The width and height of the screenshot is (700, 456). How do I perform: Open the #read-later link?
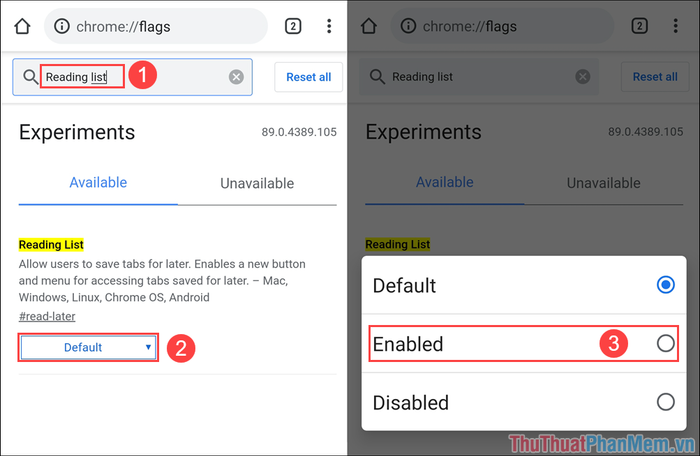47,316
